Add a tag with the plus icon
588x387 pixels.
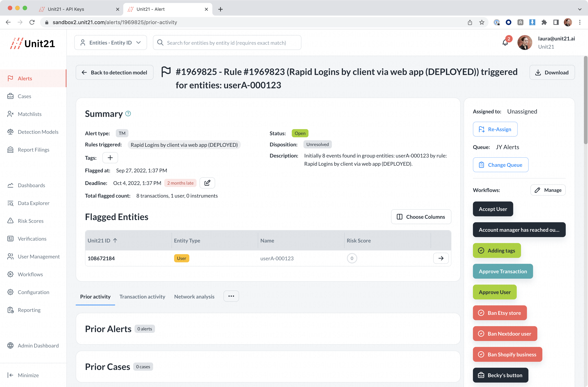click(x=110, y=158)
